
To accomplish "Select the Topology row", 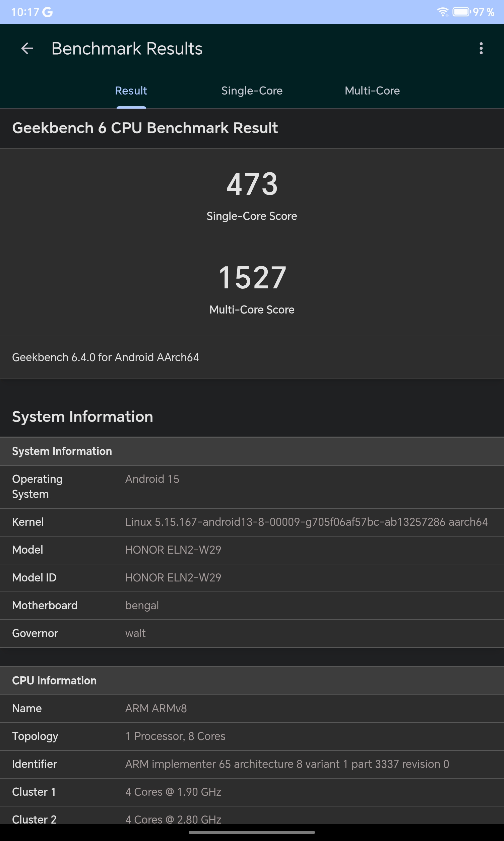I will pyautogui.click(x=252, y=737).
